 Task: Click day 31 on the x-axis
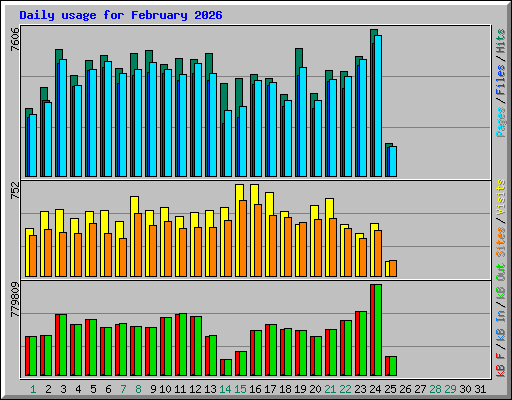(x=480, y=389)
